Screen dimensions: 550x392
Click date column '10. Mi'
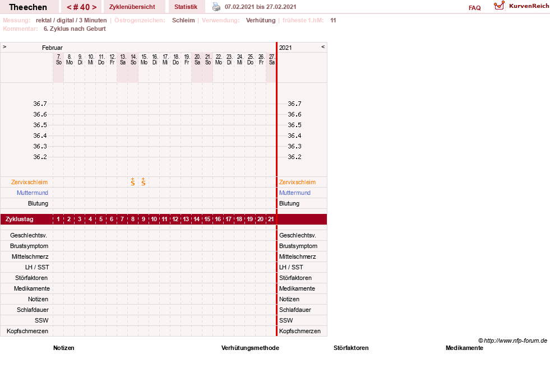tap(90, 59)
